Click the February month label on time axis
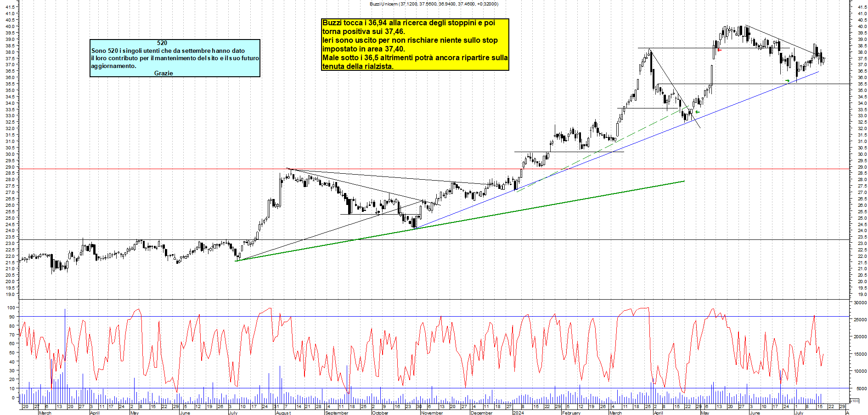 click(571, 413)
